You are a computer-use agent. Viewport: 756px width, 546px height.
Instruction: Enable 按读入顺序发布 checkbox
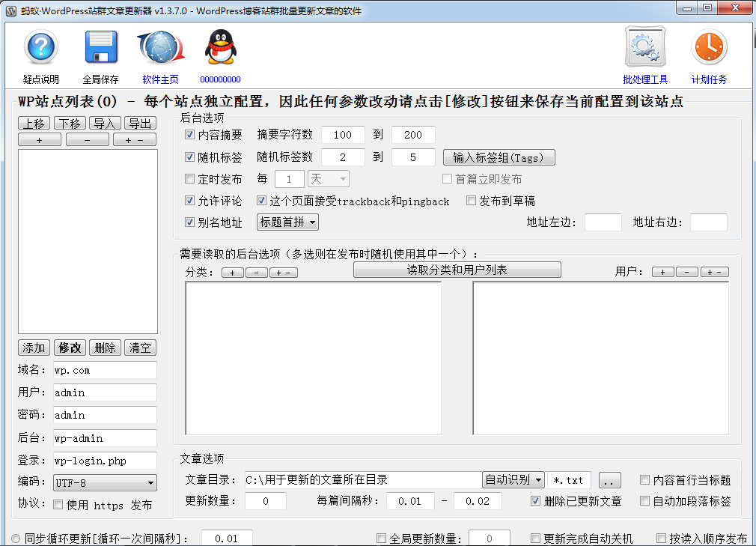pyautogui.click(x=662, y=538)
